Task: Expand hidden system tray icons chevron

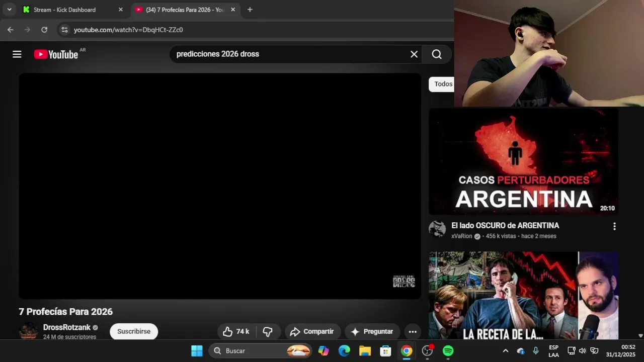Action: tap(506, 350)
